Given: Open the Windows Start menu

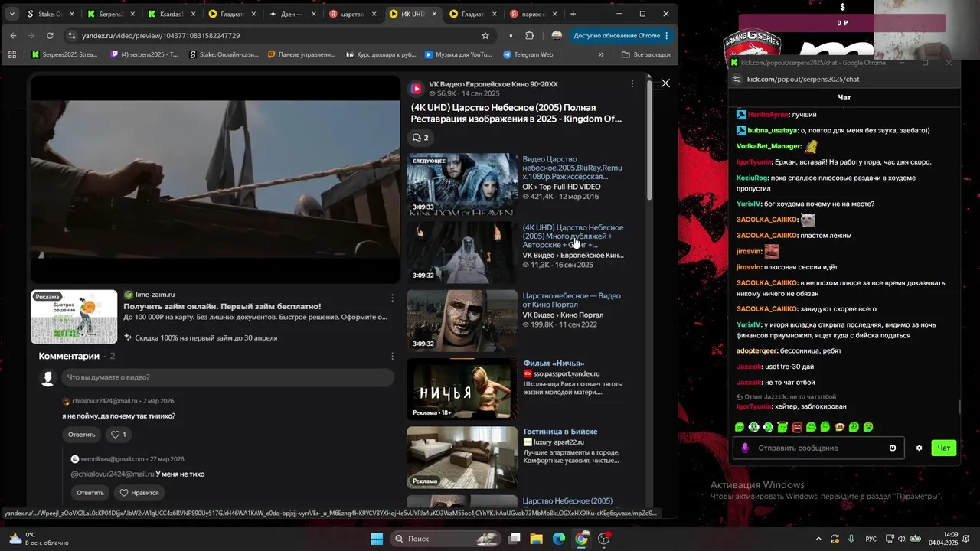Looking at the screenshot, I should click(377, 539).
